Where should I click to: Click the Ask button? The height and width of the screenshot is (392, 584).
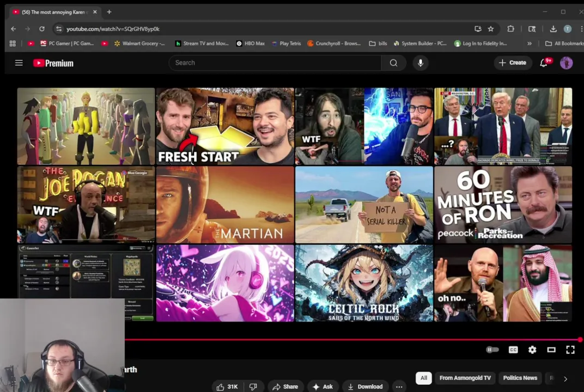(x=323, y=387)
